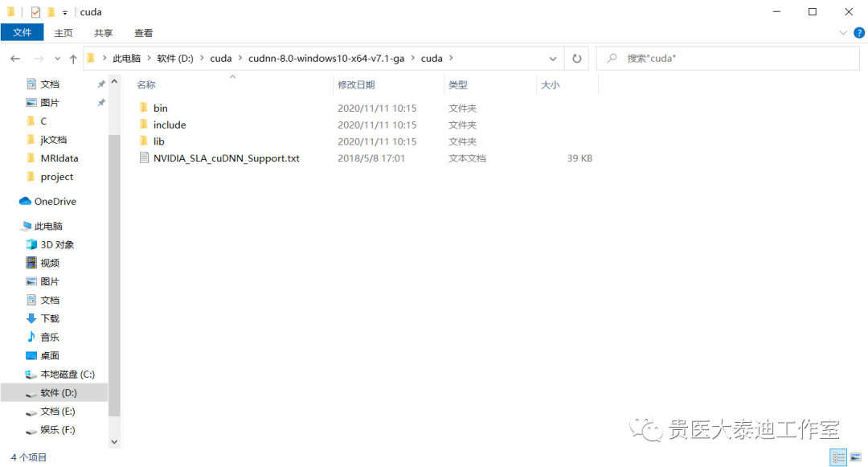Click 此电脑 breadcrumb in address bar
868x467 pixels.
tap(126, 58)
